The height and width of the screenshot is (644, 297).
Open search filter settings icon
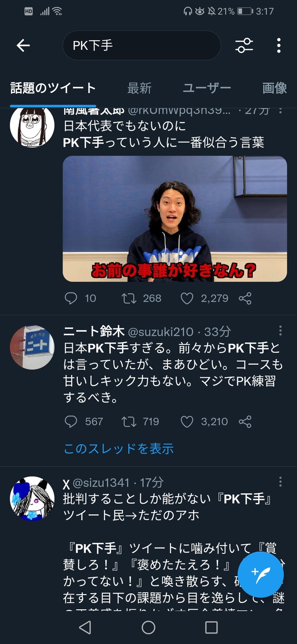244,45
